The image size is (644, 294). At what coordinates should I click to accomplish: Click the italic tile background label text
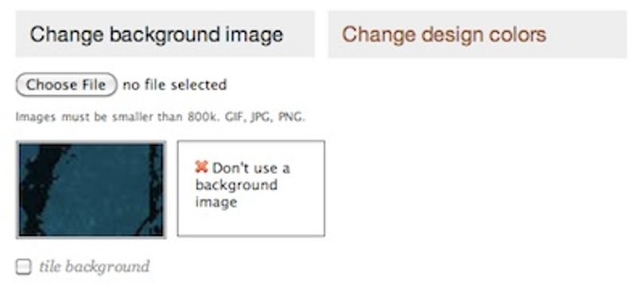tap(95, 267)
